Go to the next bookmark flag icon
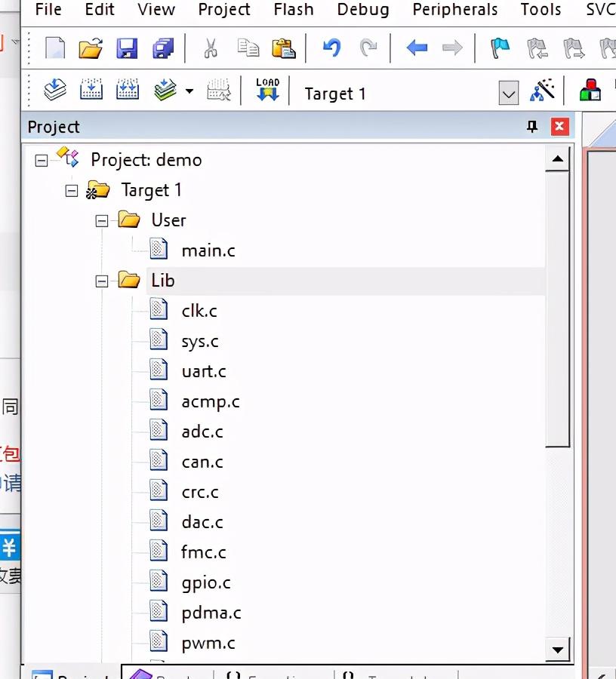 tap(574, 48)
